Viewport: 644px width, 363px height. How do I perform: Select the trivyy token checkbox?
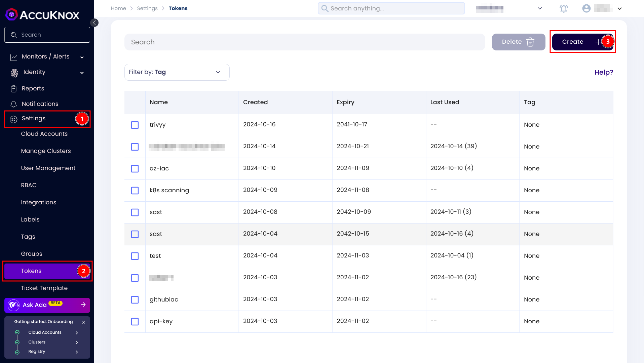(135, 125)
